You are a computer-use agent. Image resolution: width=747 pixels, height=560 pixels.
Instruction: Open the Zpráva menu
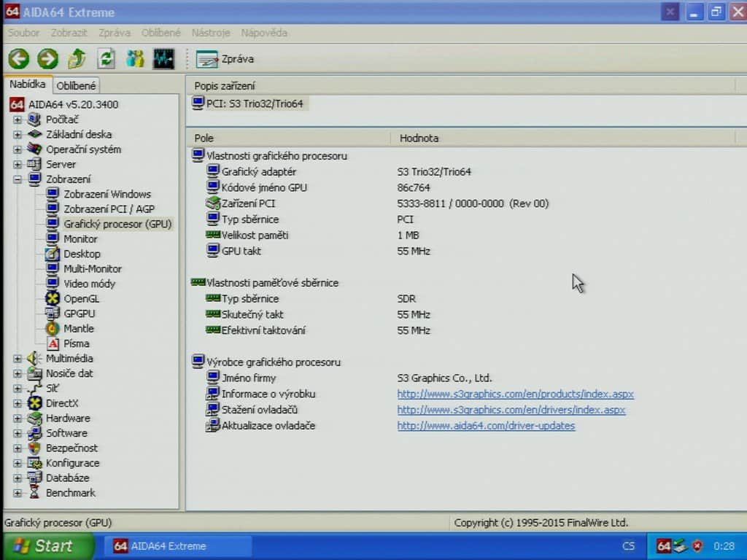[x=115, y=33]
